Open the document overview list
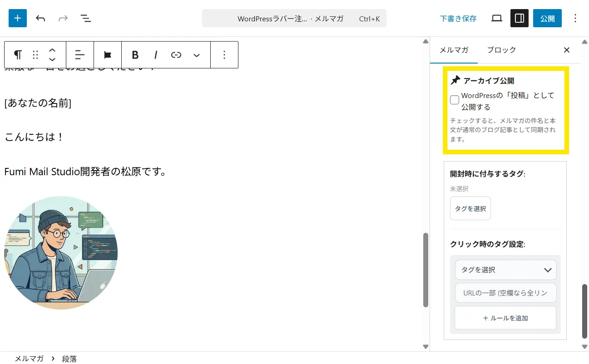 coord(85,18)
